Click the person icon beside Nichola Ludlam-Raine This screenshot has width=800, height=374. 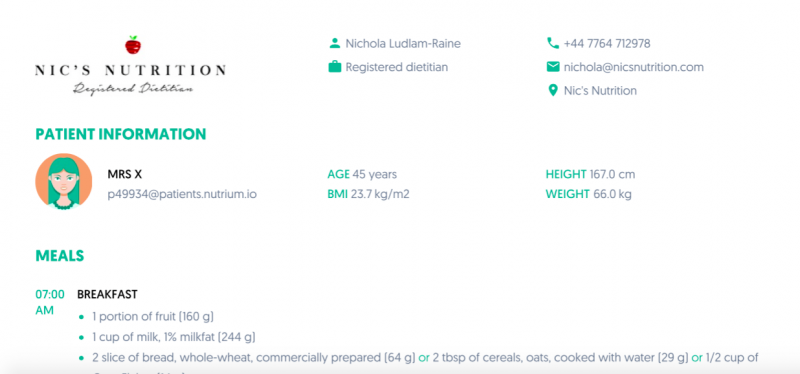pyautogui.click(x=335, y=43)
